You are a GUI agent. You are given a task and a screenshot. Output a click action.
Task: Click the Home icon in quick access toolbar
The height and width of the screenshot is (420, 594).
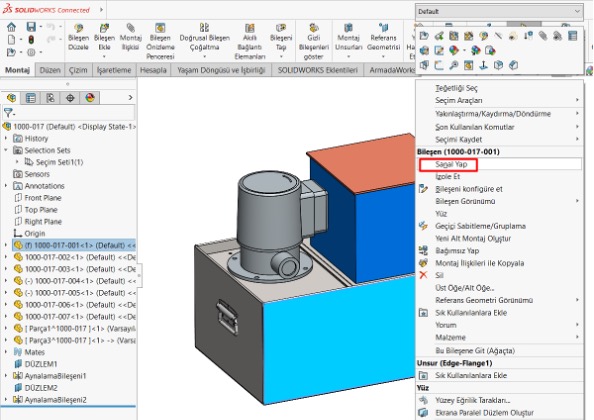(x=11, y=27)
